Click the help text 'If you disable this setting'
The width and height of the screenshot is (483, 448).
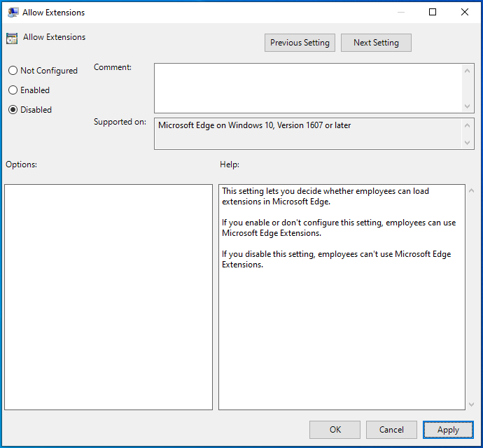268,254
